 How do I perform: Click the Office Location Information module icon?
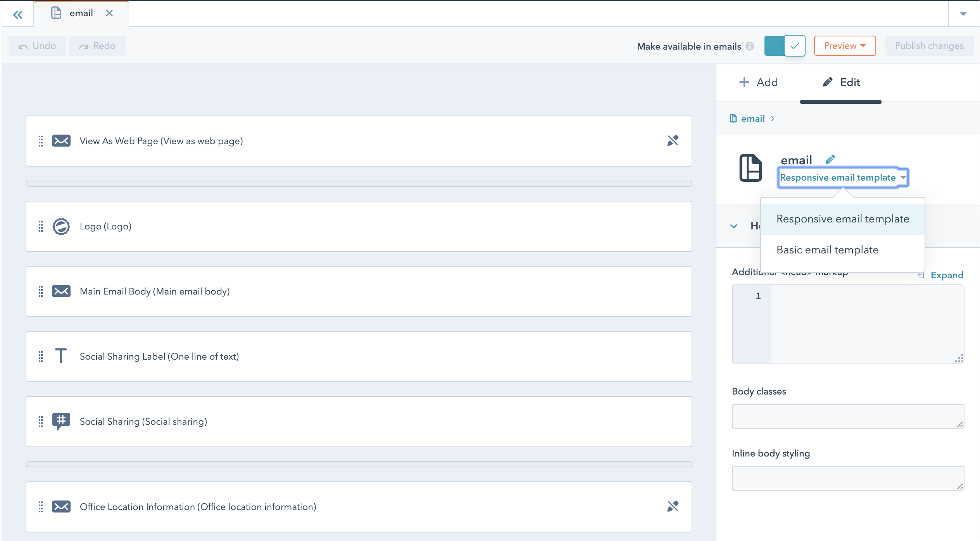click(60, 507)
